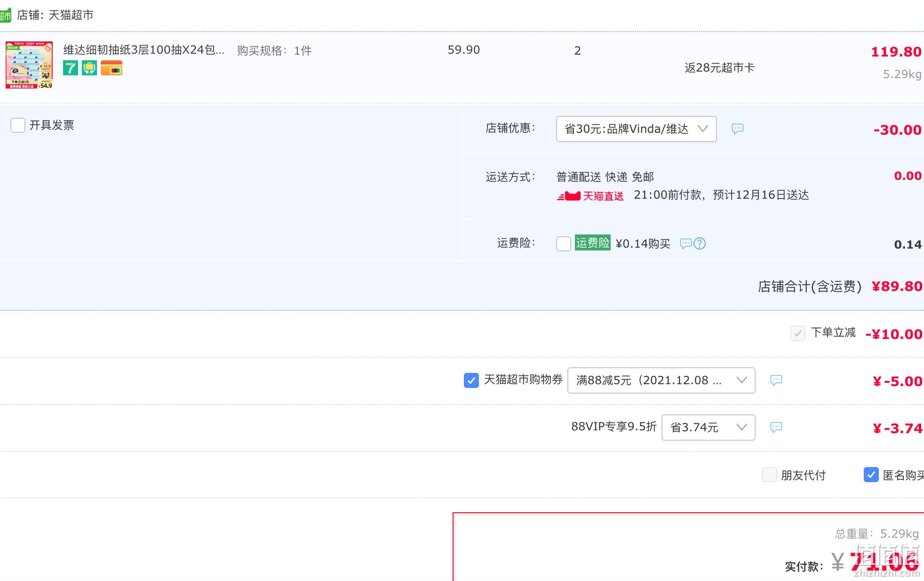Check the 朋友代付 checkbox
The height and width of the screenshot is (581, 924).
coord(770,475)
